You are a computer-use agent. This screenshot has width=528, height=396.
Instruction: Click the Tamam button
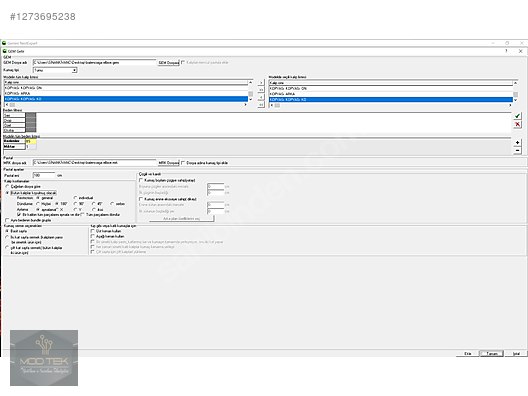492,354
